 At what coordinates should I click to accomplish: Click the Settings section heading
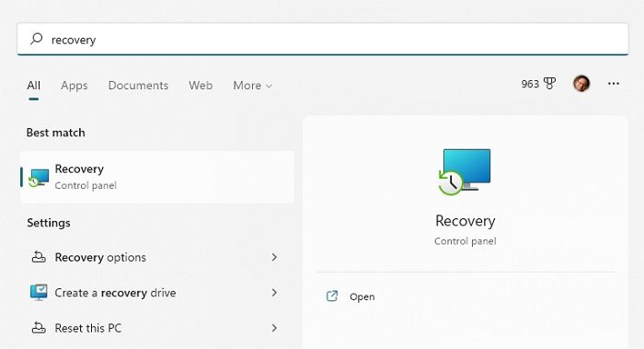(x=49, y=223)
